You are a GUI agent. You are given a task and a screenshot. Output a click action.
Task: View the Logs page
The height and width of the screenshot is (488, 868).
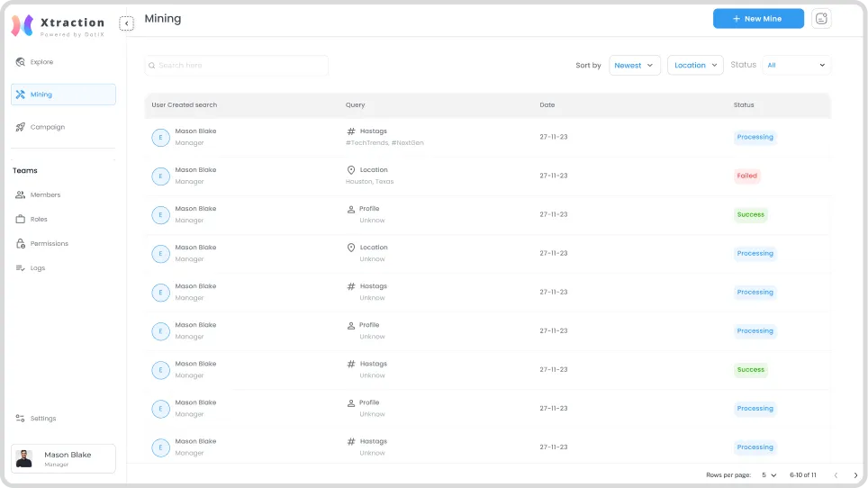[x=38, y=267]
